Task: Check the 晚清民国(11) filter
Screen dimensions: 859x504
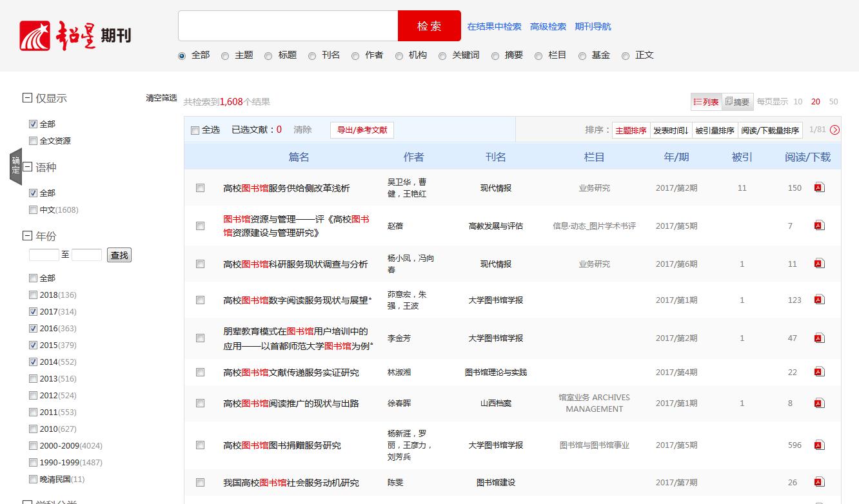Action: tap(33, 480)
